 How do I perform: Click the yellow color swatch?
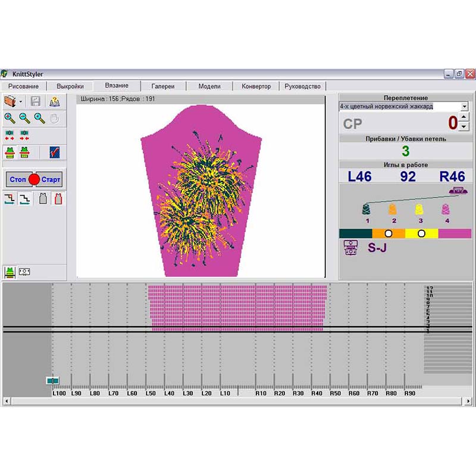point(422,233)
